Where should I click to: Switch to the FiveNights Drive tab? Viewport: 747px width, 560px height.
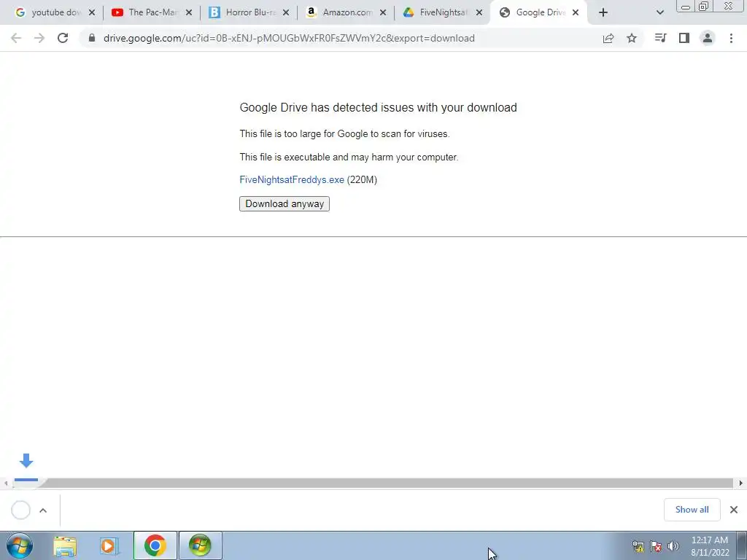[436, 12]
